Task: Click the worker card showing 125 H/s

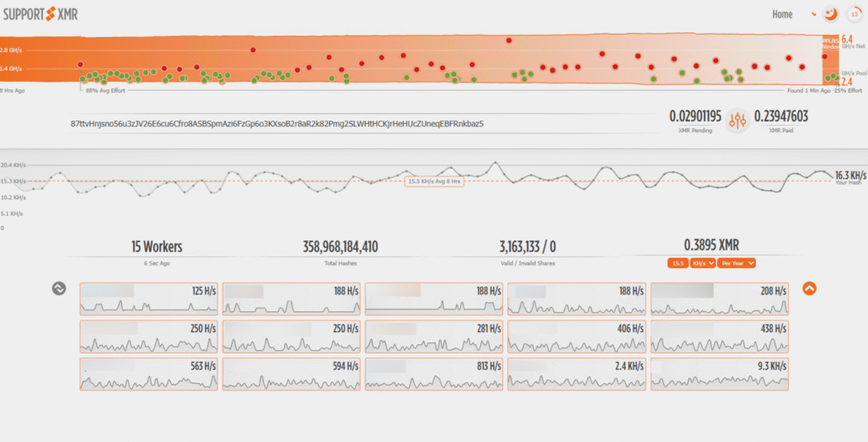Action: click(x=148, y=299)
